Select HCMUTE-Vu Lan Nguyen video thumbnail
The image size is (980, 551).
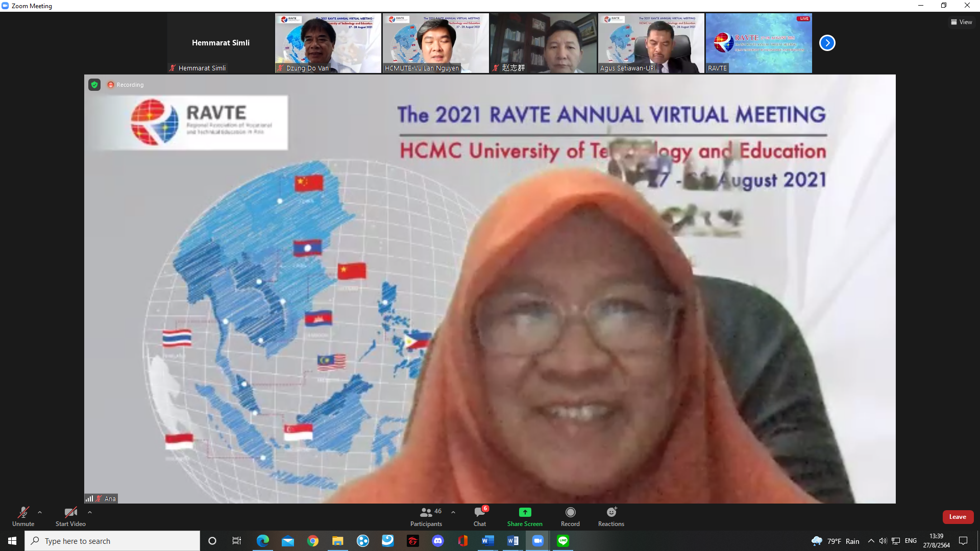point(436,43)
